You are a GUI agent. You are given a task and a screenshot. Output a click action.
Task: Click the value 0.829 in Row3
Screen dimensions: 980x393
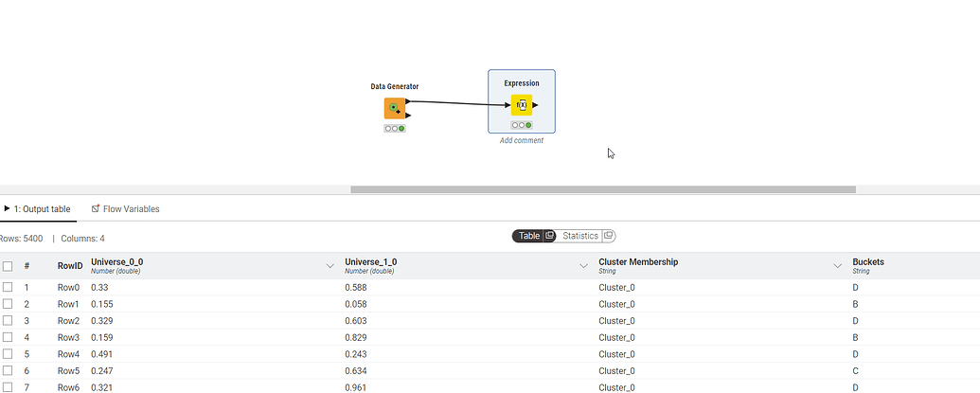point(356,337)
